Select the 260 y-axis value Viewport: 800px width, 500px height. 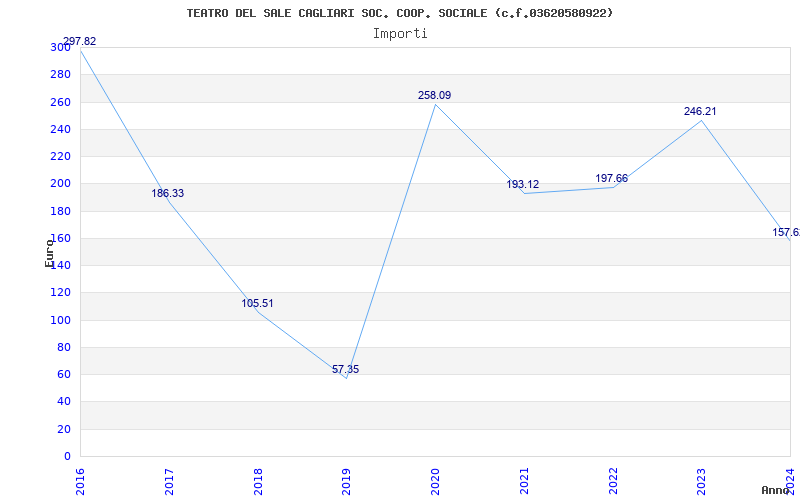click(60, 103)
